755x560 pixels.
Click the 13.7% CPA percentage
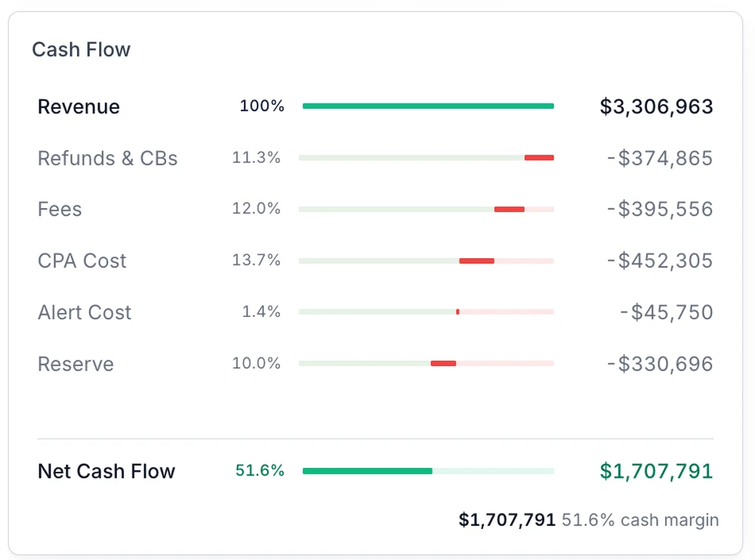pyautogui.click(x=256, y=260)
